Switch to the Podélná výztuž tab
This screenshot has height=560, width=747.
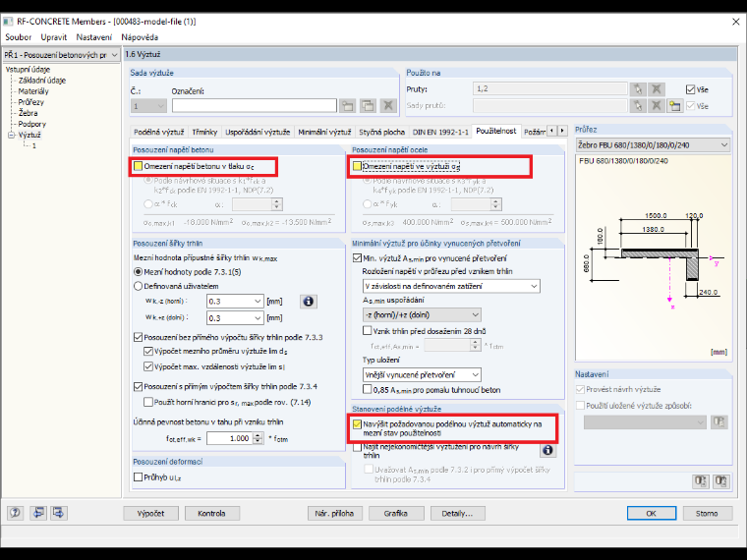point(158,132)
